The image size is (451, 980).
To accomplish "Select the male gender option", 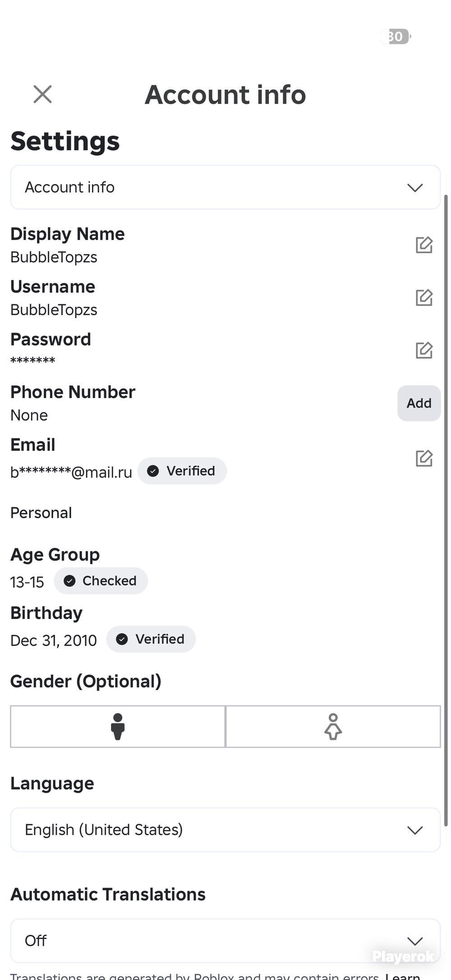I will click(x=118, y=727).
